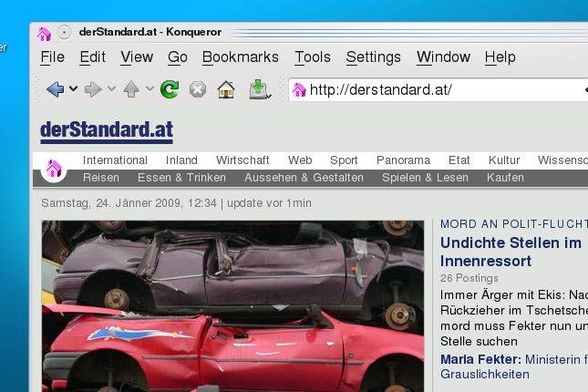The image size is (588, 392).
Task: Open the Window menu
Action: 443,57
